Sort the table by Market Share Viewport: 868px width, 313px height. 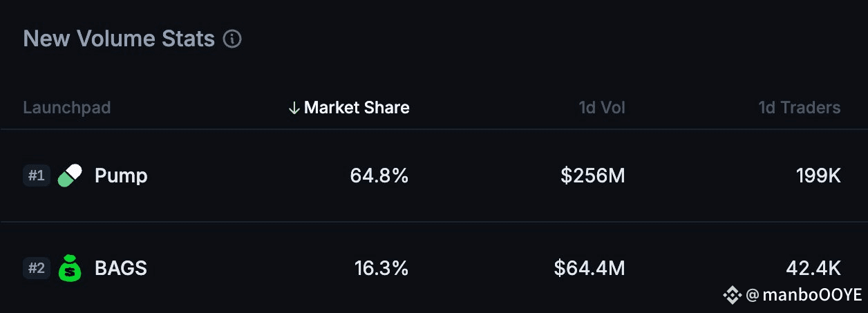[357, 108]
